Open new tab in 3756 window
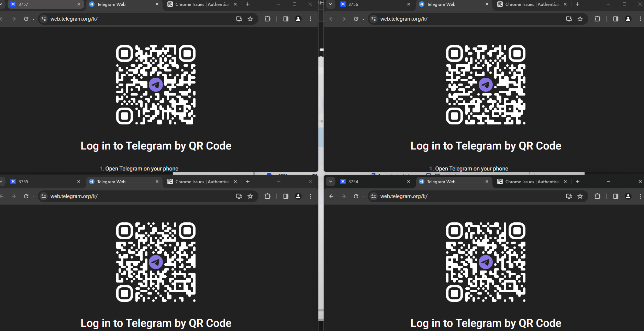Viewport: 644px width, 331px height. (x=578, y=4)
